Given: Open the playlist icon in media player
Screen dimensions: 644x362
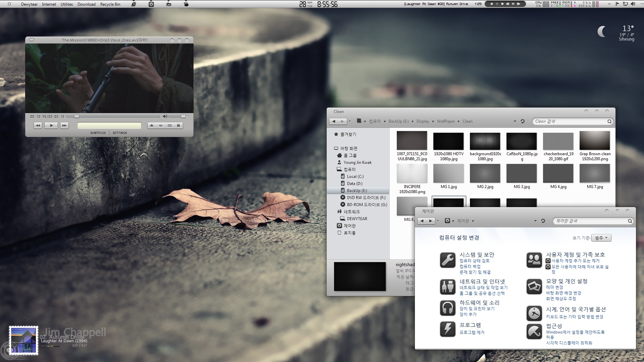Looking at the screenshot, I should 170,125.
